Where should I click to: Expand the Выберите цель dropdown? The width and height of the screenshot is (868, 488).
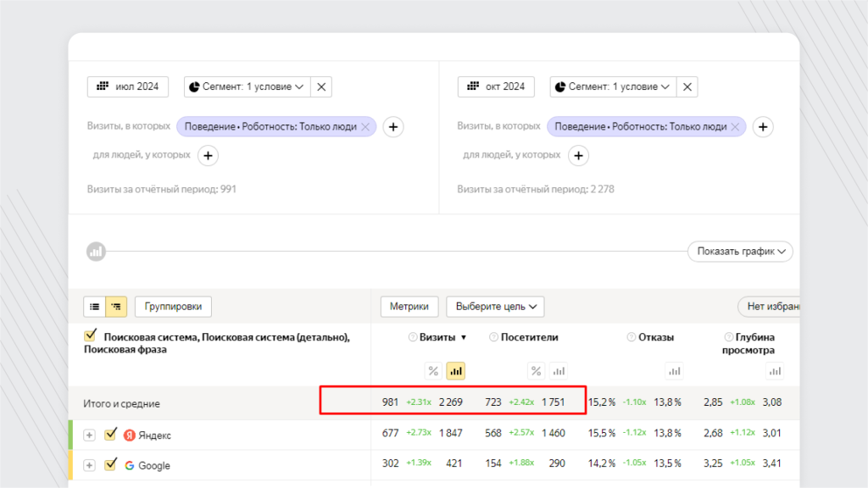[x=495, y=307]
